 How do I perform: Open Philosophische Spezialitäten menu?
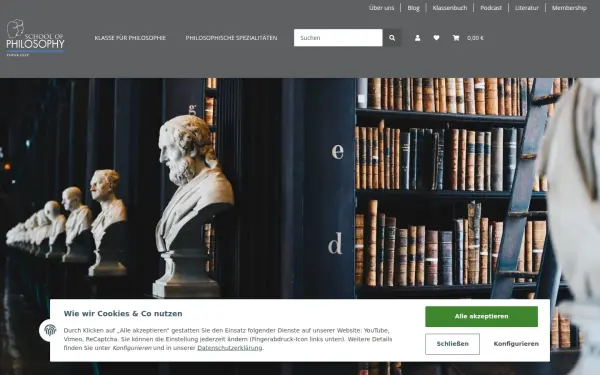pos(231,38)
